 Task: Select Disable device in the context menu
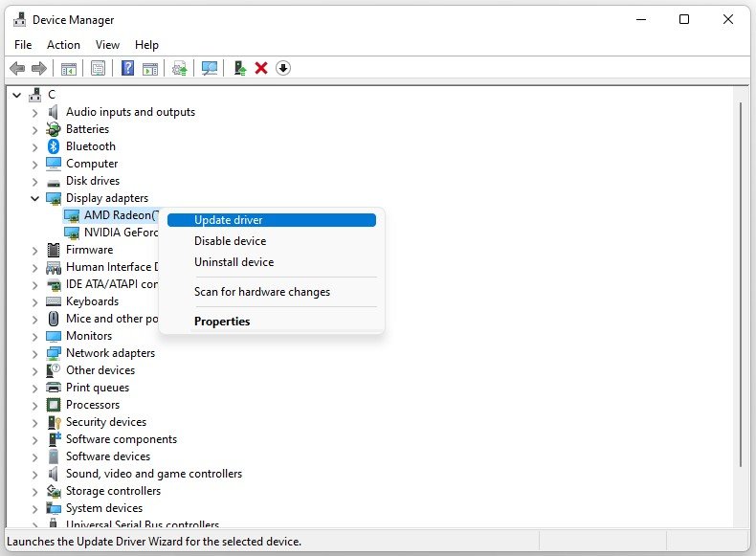pos(230,241)
